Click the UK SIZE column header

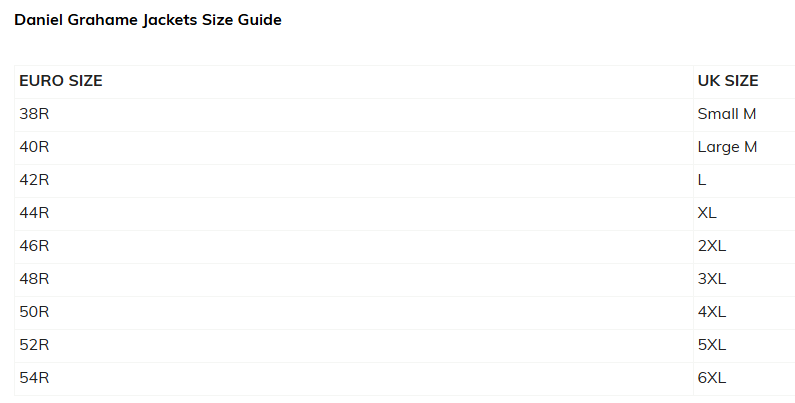(x=728, y=81)
